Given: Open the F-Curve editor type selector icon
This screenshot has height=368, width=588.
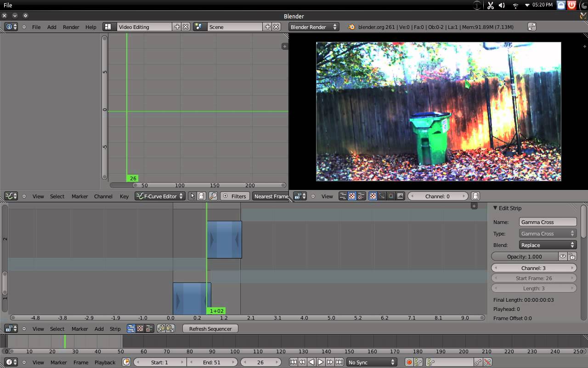Looking at the screenshot, I should (11, 196).
